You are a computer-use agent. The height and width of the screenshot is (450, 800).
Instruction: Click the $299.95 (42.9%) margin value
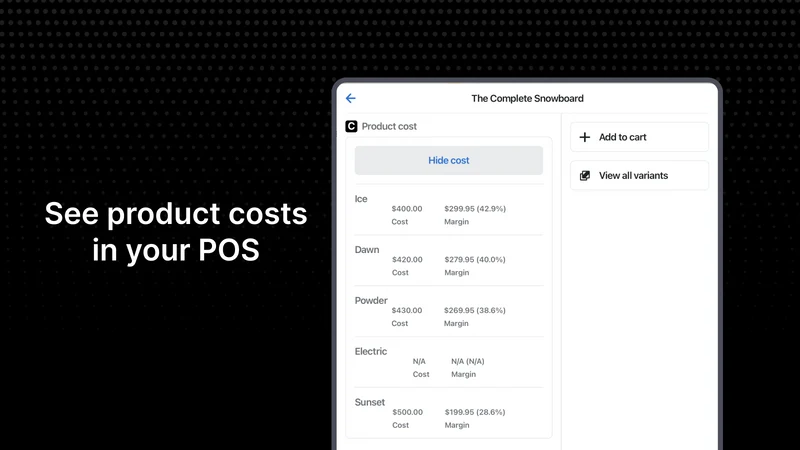[475, 209]
